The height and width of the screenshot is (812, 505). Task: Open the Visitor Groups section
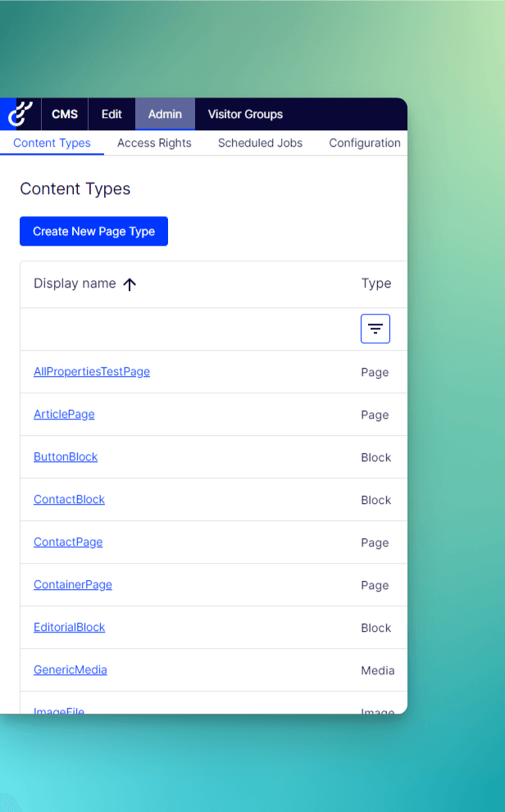(x=245, y=114)
